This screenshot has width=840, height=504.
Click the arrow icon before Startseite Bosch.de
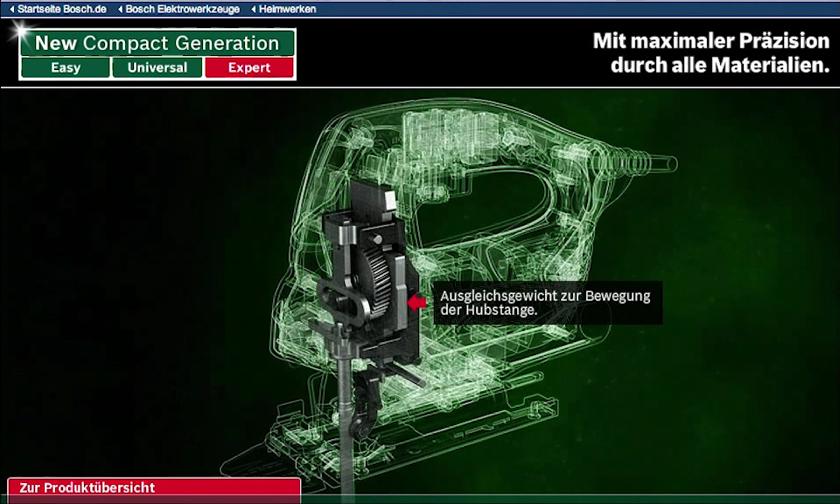click(11, 10)
